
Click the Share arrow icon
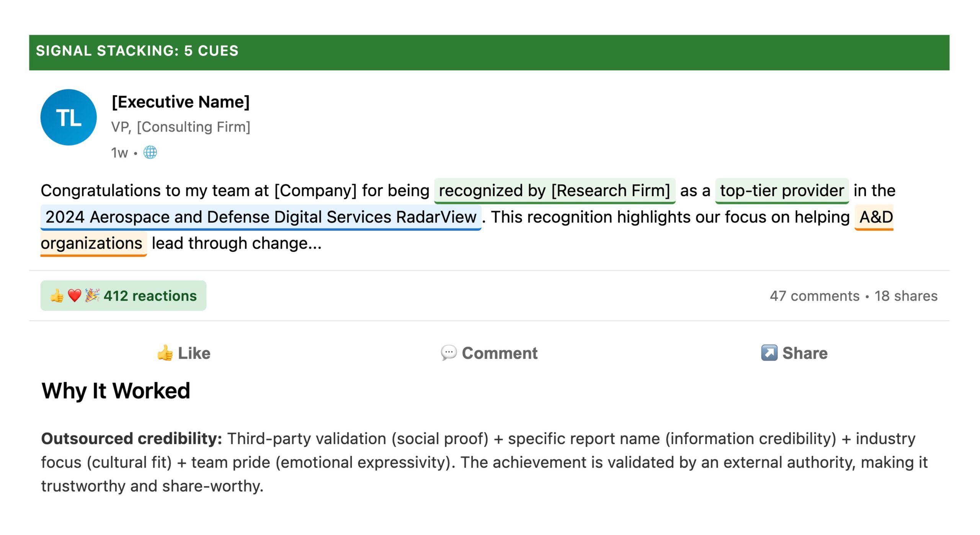(x=769, y=353)
